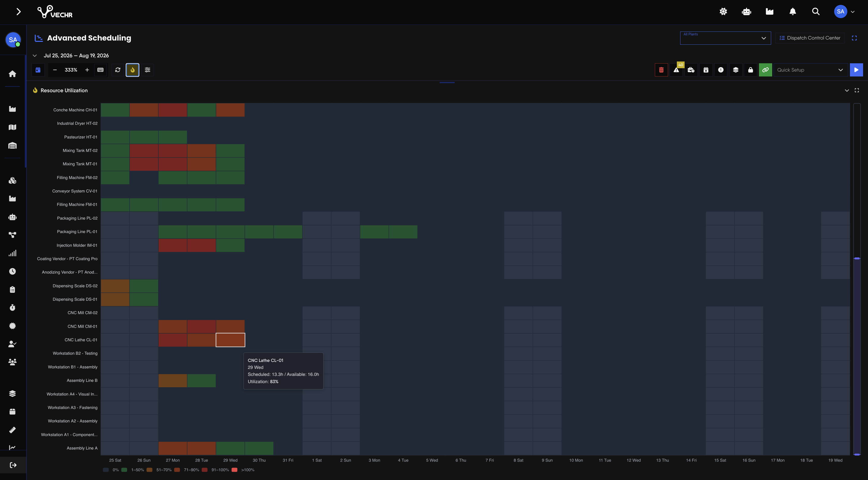Screen dimensions: 868x480
Task: Click the VECHR logo
Action: [x=55, y=12]
